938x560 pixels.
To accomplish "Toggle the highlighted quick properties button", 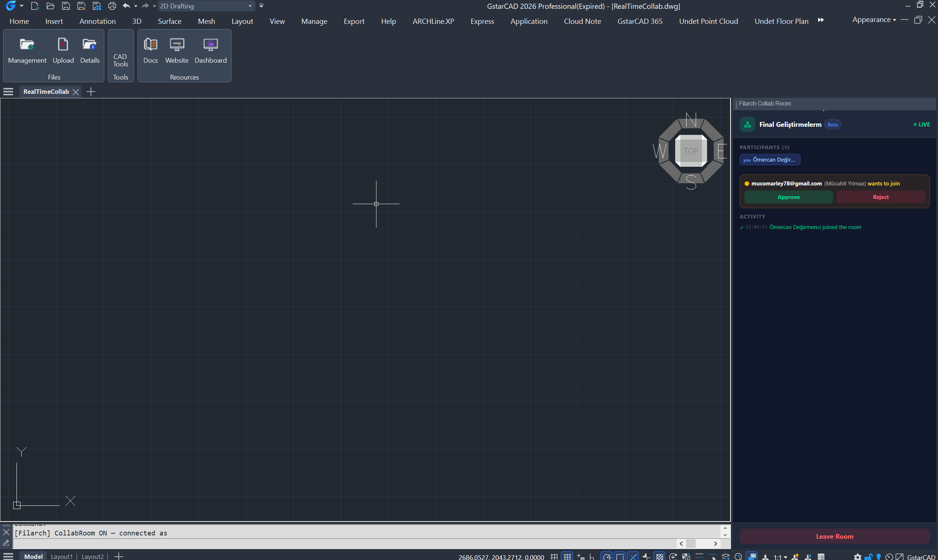I will 752,557.
